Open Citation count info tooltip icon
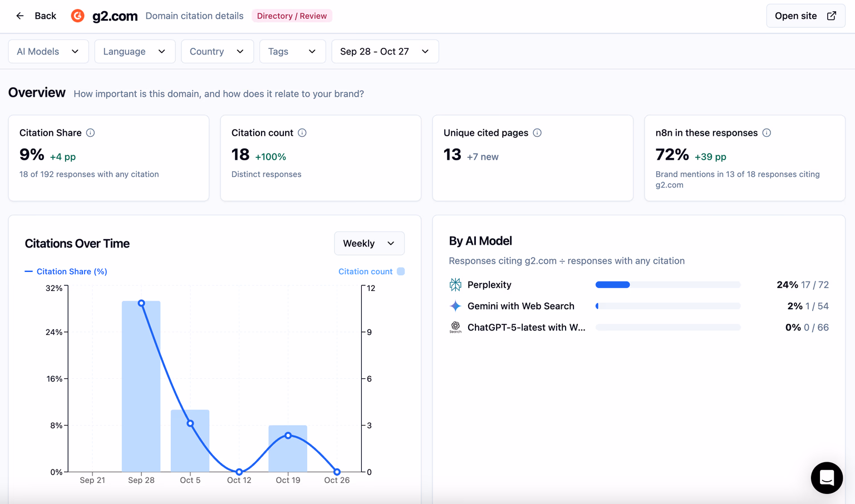 [x=302, y=132]
